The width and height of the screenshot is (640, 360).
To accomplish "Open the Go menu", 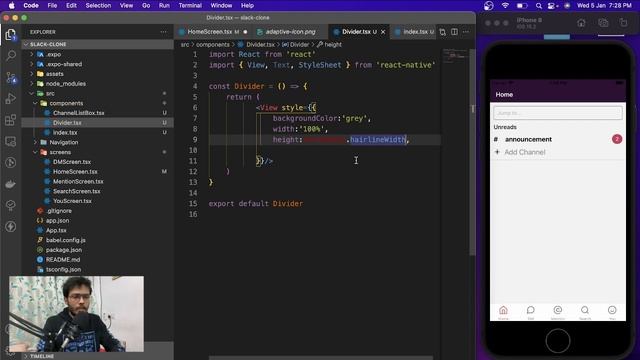I will (146, 6).
